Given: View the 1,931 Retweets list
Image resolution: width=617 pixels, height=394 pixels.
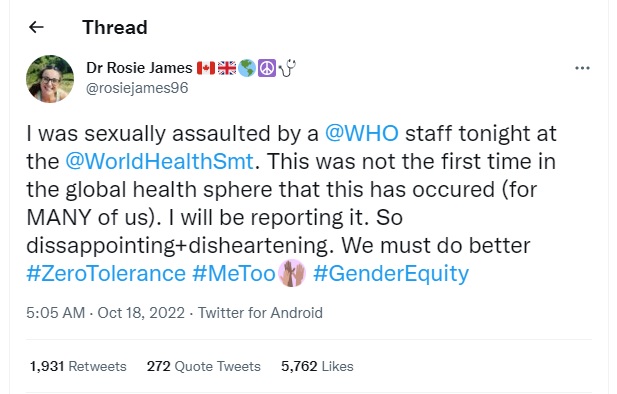Looking at the screenshot, I should (78, 366).
